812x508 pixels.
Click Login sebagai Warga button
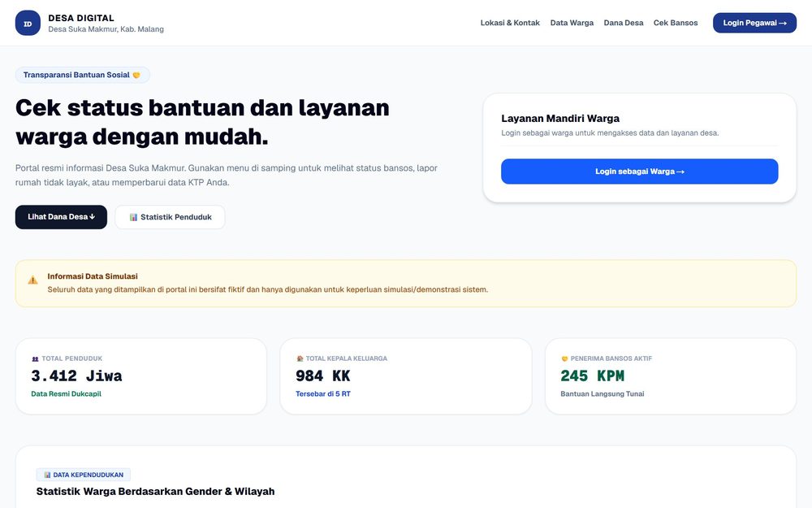640,172
